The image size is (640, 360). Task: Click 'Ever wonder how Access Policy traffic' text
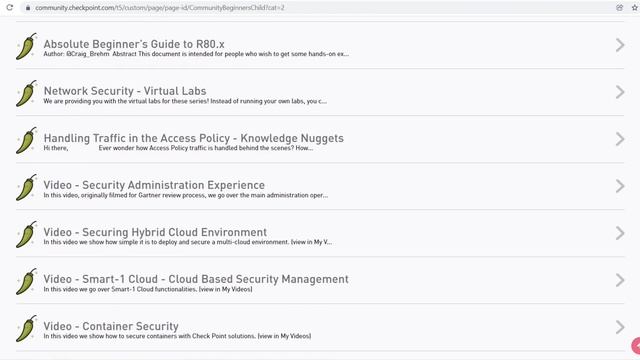(x=206, y=148)
